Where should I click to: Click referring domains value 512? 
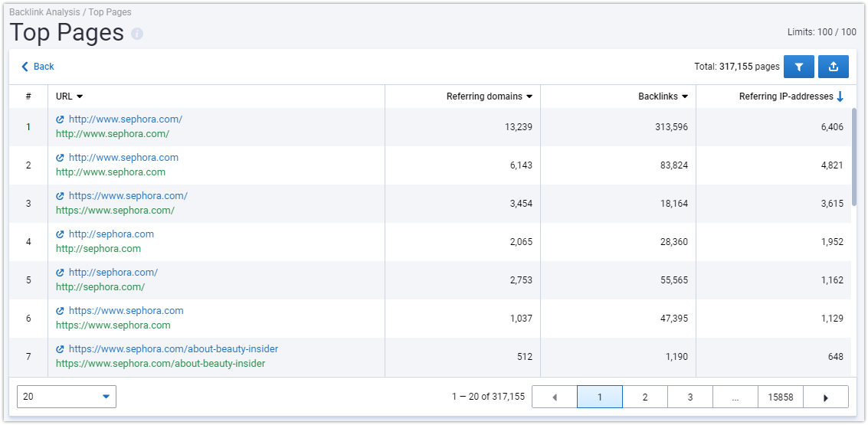tap(525, 356)
